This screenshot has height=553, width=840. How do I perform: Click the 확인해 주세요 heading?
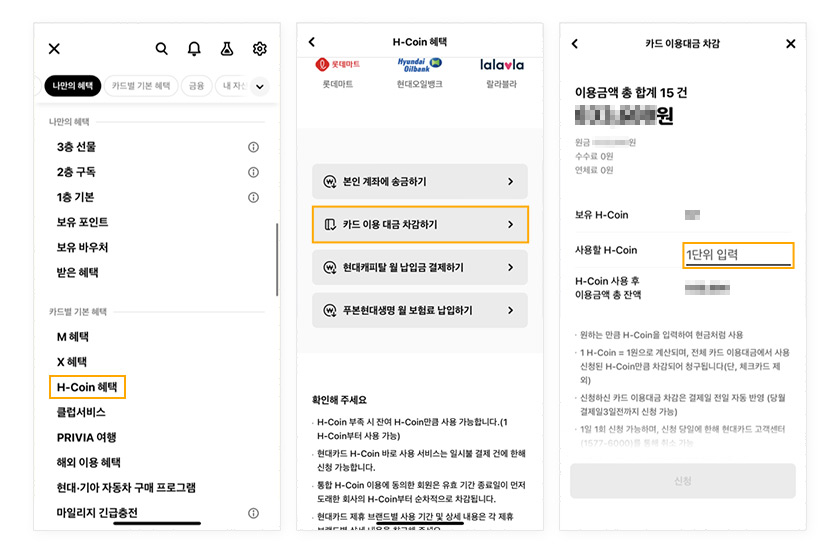(339, 400)
